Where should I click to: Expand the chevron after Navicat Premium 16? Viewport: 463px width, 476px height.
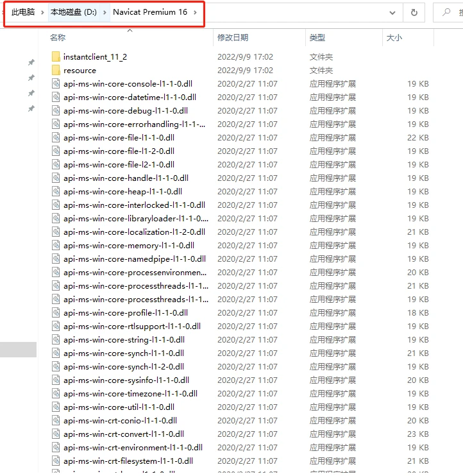click(195, 12)
